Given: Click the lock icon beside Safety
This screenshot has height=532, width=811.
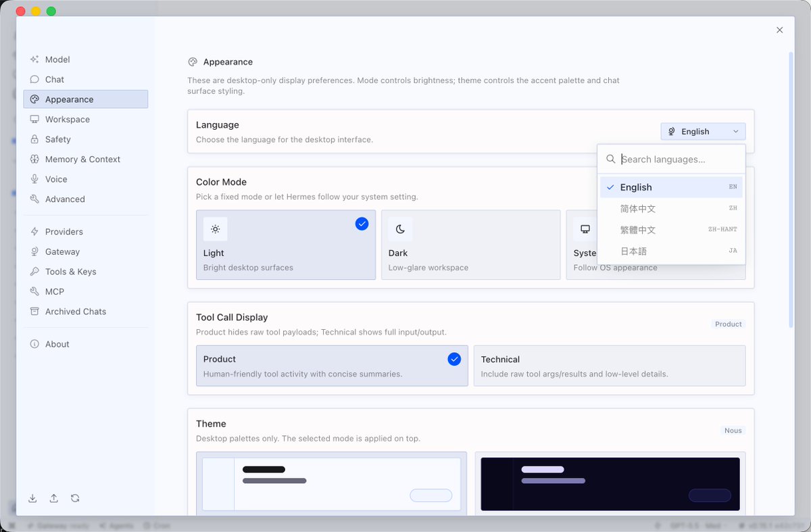Looking at the screenshot, I should [34, 139].
